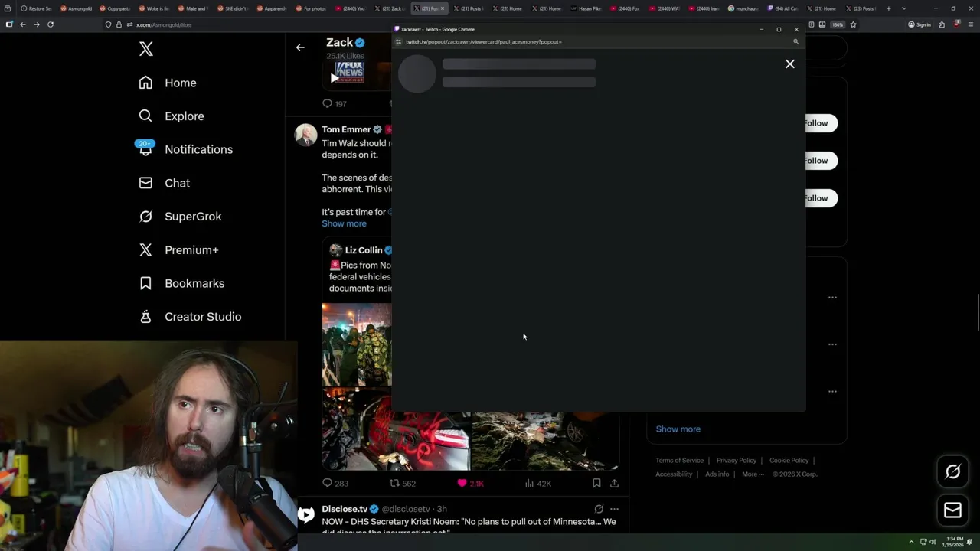Click the 150% zoom level indicator
The height and width of the screenshot is (551, 980).
838,24
